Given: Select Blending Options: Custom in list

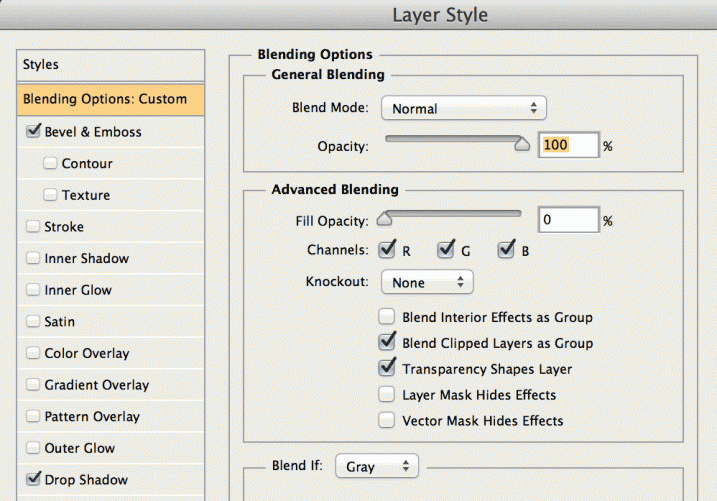Looking at the screenshot, I should (x=105, y=99).
